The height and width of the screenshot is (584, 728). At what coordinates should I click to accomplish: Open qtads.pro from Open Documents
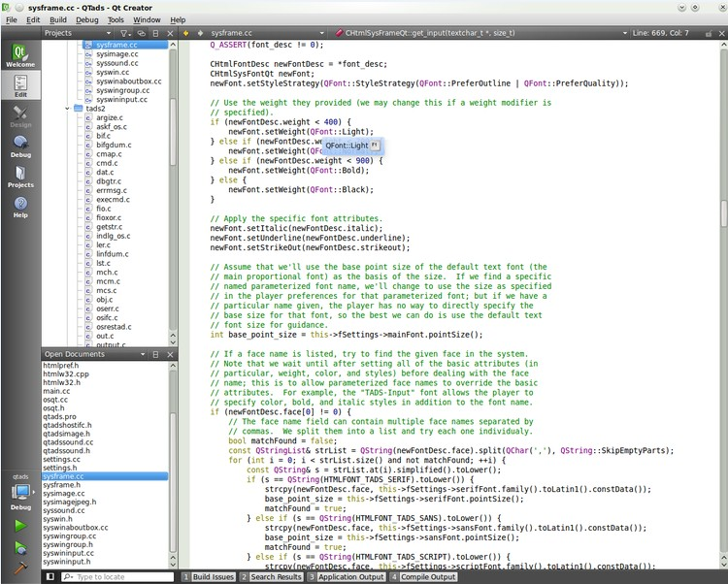pyautogui.click(x=59, y=416)
